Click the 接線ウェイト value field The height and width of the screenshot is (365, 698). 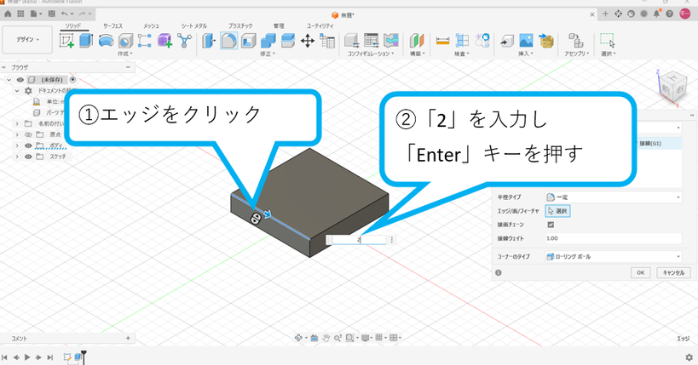click(613, 239)
